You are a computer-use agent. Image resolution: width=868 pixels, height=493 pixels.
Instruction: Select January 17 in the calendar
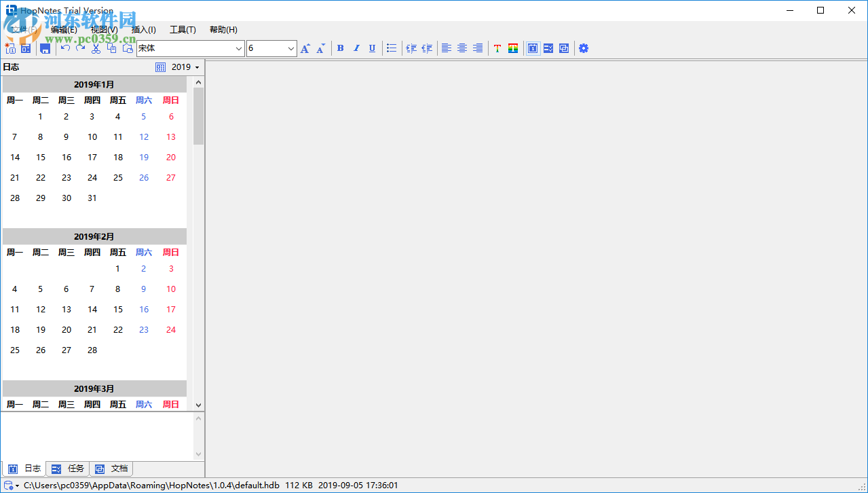click(x=92, y=158)
